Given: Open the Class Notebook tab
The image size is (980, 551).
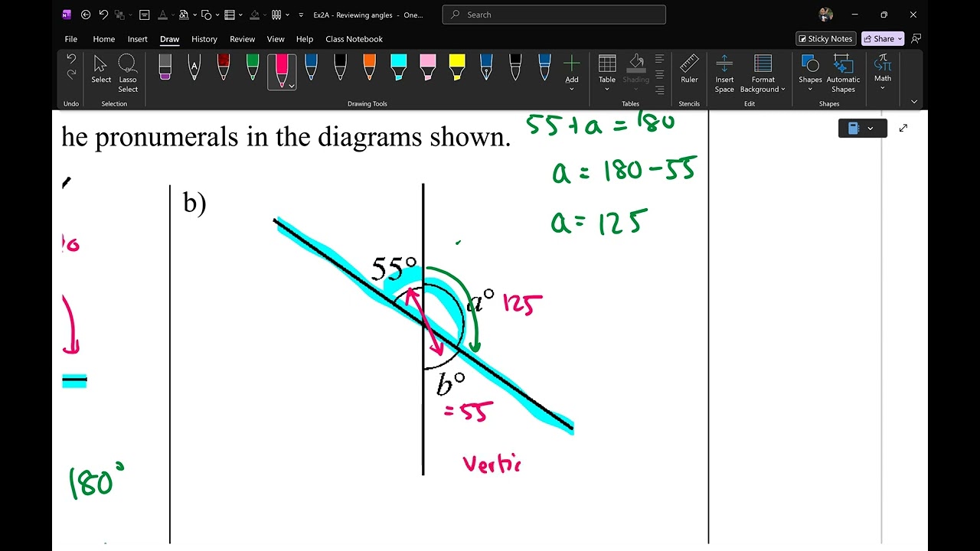Looking at the screenshot, I should pos(354,39).
